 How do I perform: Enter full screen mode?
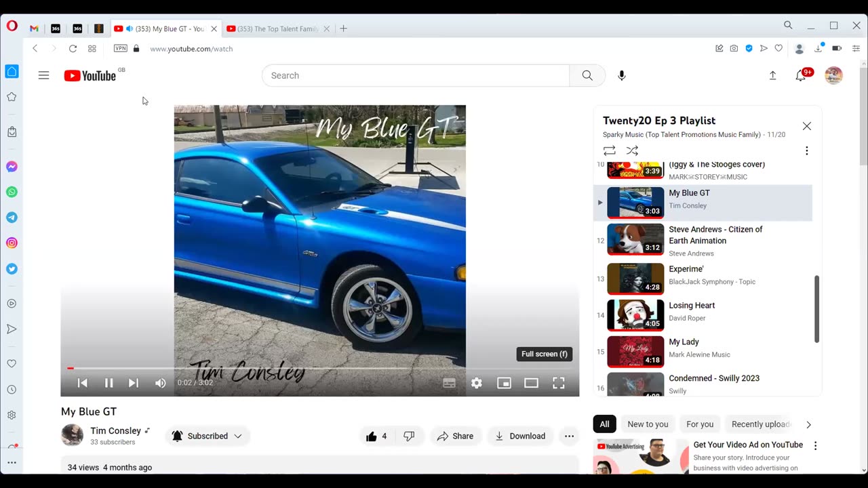point(559,383)
